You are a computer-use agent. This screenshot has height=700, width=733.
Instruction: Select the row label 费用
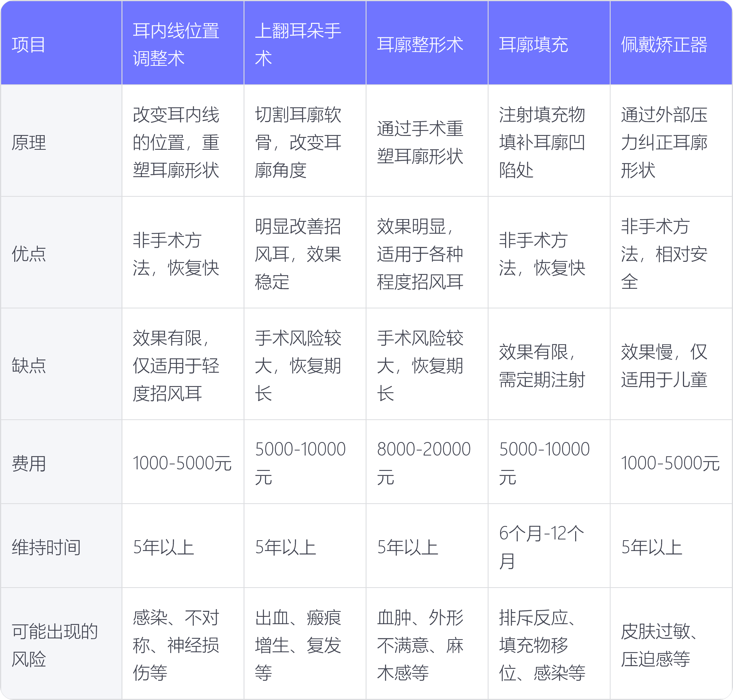coord(61,462)
